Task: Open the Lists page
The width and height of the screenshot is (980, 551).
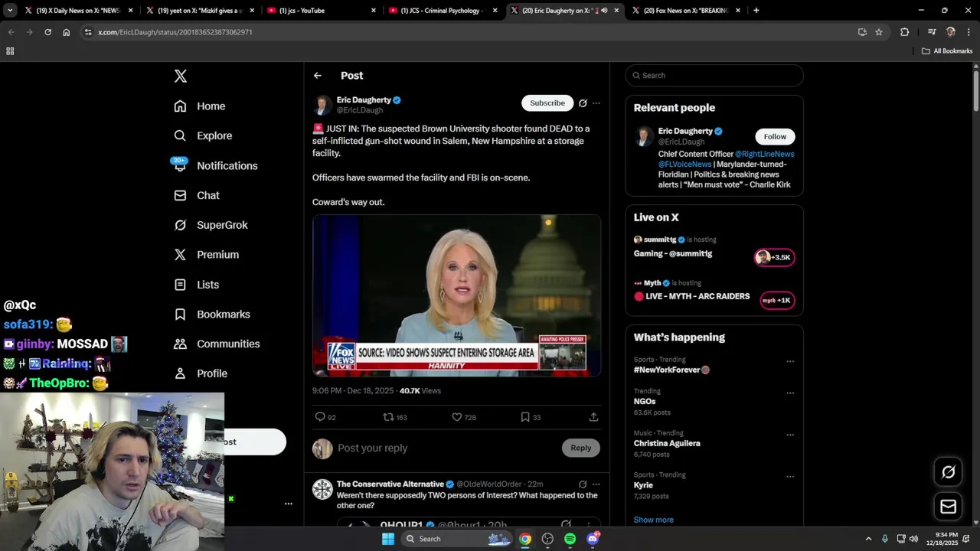Action: [x=197, y=285]
